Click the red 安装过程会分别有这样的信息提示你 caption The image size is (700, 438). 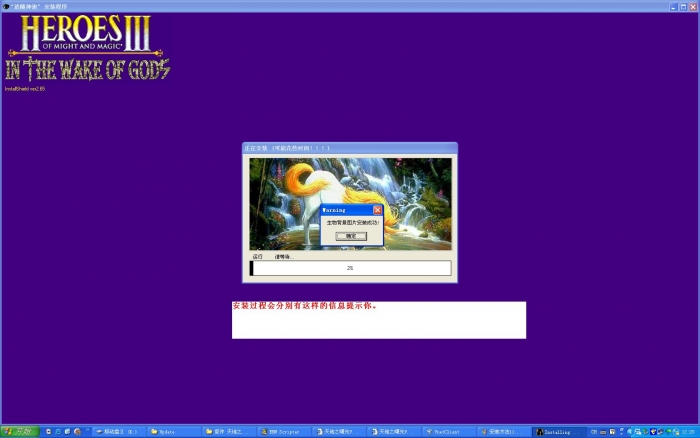304,306
